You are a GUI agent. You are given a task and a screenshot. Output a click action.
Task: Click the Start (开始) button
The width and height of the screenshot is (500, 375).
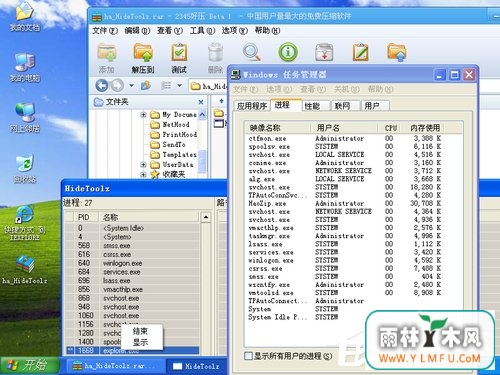pyautogui.click(x=29, y=365)
